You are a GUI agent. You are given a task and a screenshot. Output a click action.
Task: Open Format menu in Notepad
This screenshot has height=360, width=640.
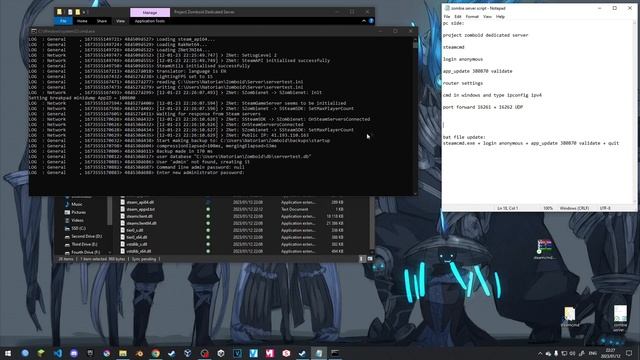click(x=472, y=17)
